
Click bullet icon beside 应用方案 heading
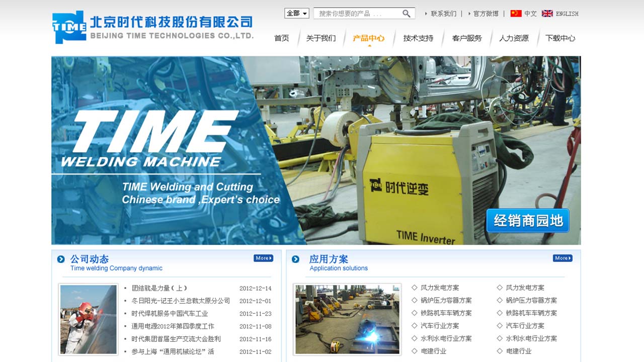[296, 259]
